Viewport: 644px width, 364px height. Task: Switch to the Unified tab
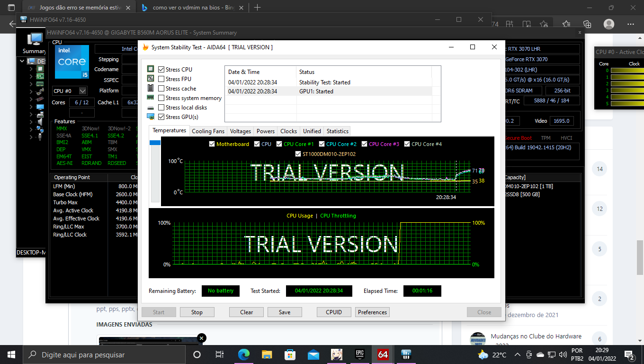pyautogui.click(x=312, y=131)
